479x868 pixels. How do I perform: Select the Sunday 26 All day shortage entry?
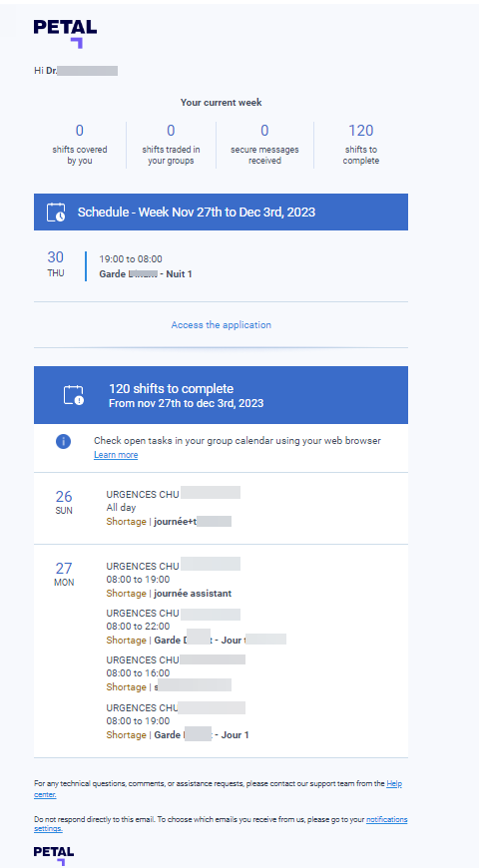tap(221, 508)
